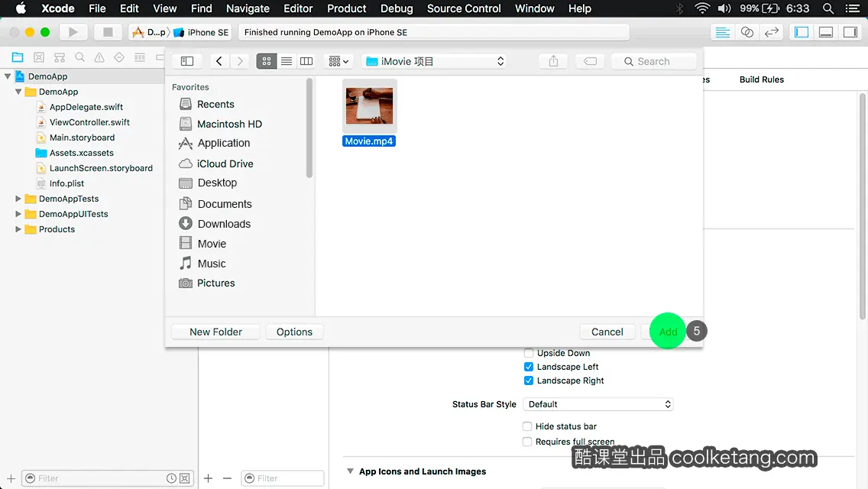
Task: Toggle the Upside Down orientation checkbox
Action: coord(529,353)
